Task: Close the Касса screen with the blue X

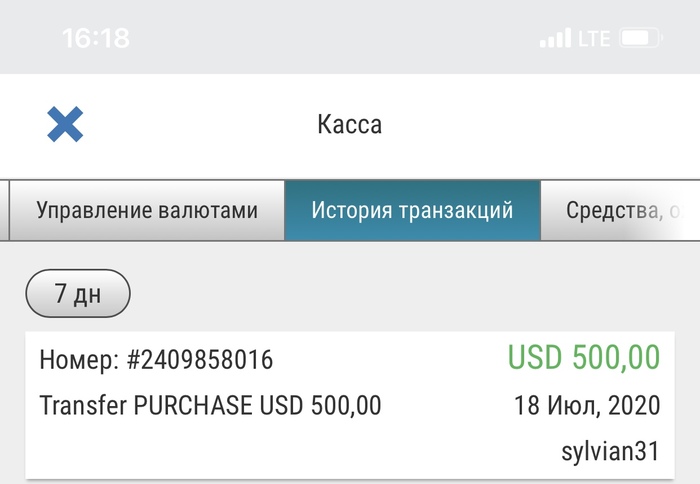Action: [x=65, y=124]
